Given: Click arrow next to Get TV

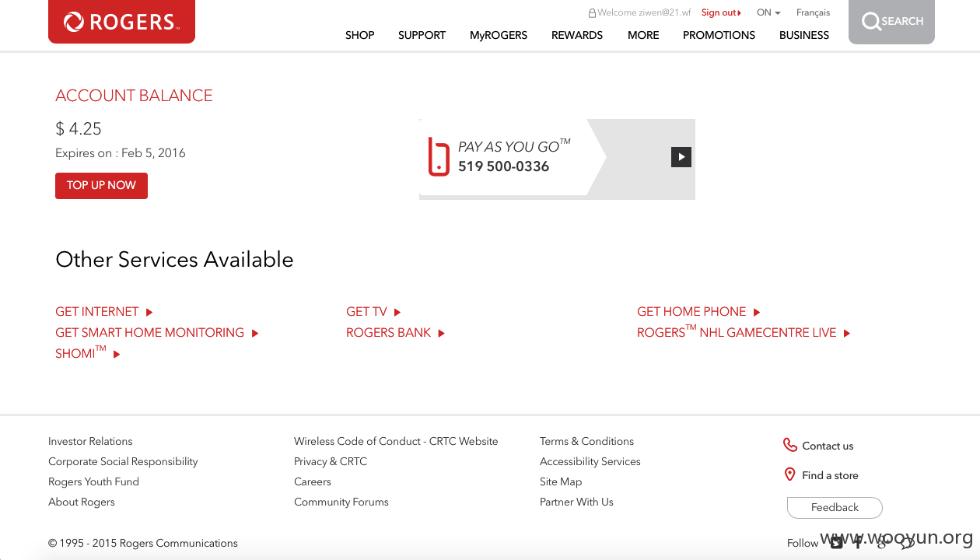Looking at the screenshot, I should click(x=397, y=313).
